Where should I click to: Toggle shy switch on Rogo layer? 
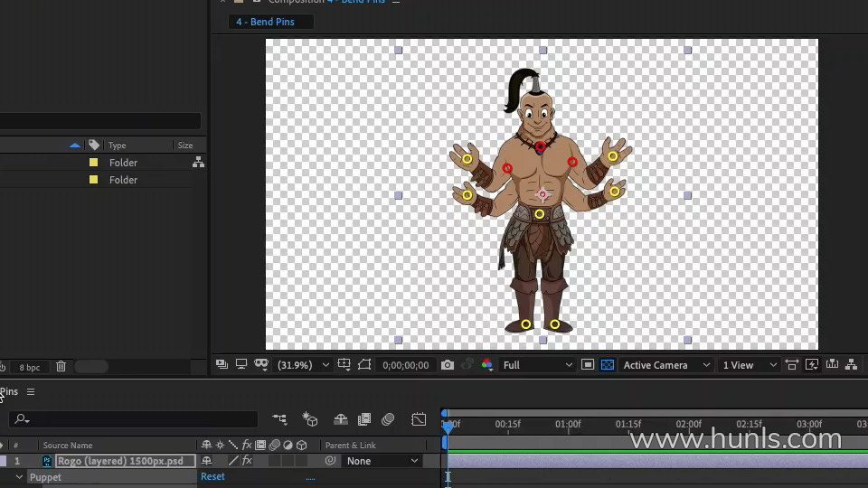pos(206,460)
